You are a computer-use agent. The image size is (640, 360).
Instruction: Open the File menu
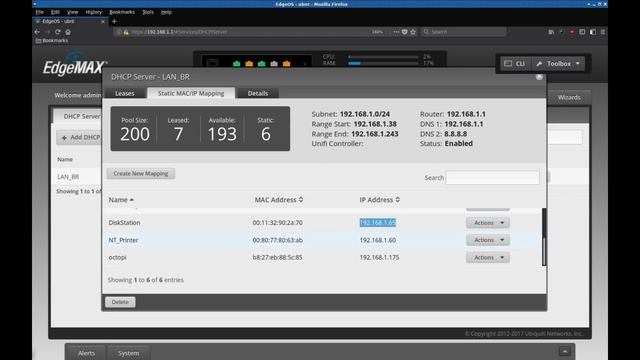pos(40,12)
